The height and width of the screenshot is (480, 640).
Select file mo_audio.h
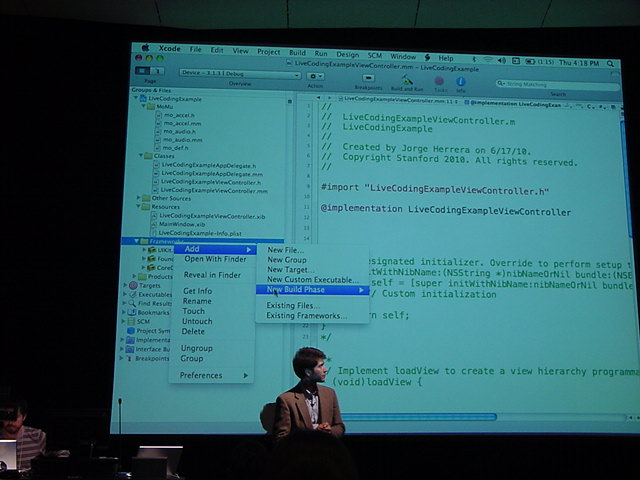click(179, 131)
